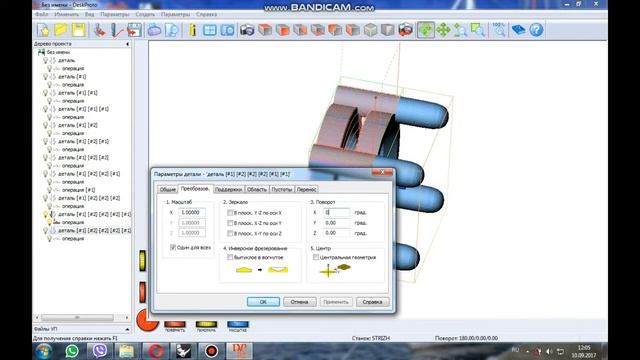
Task: Click the red 'Повернуть' button below viewport
Action: point(175,324)
